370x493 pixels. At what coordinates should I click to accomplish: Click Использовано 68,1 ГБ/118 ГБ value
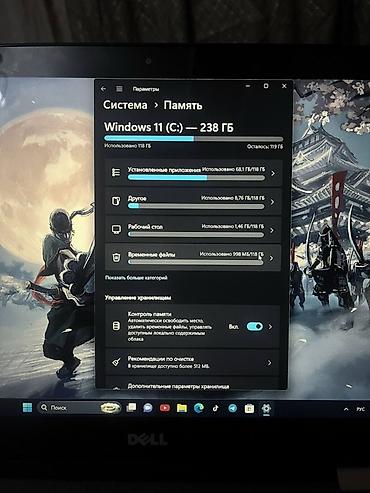pyautogui.click(x=234, y=169)
